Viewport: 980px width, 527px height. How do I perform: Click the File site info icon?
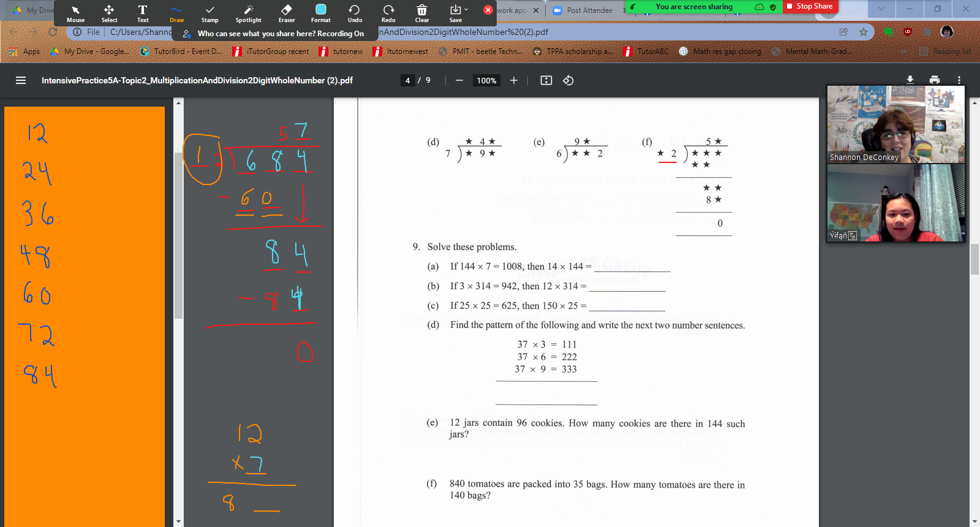(x=78, y=32)
